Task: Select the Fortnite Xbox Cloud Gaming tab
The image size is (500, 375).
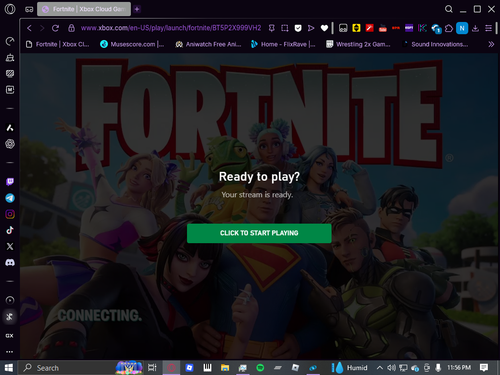Action: click(x=84, y=9)
